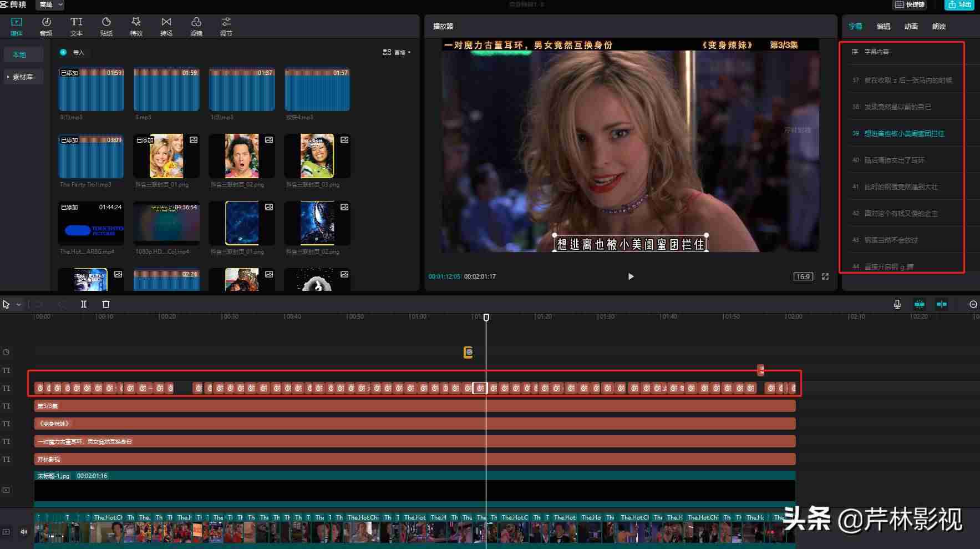Open the 特效 effects panel
Image resolution: width=980 pixels, height=549 pixels.
[136, 26]
